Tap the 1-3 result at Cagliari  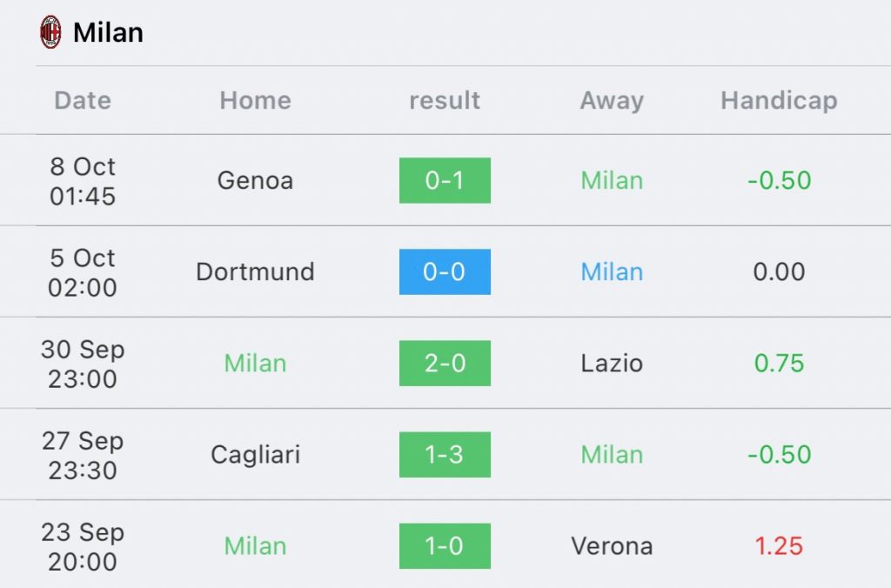tap(445, 455)
